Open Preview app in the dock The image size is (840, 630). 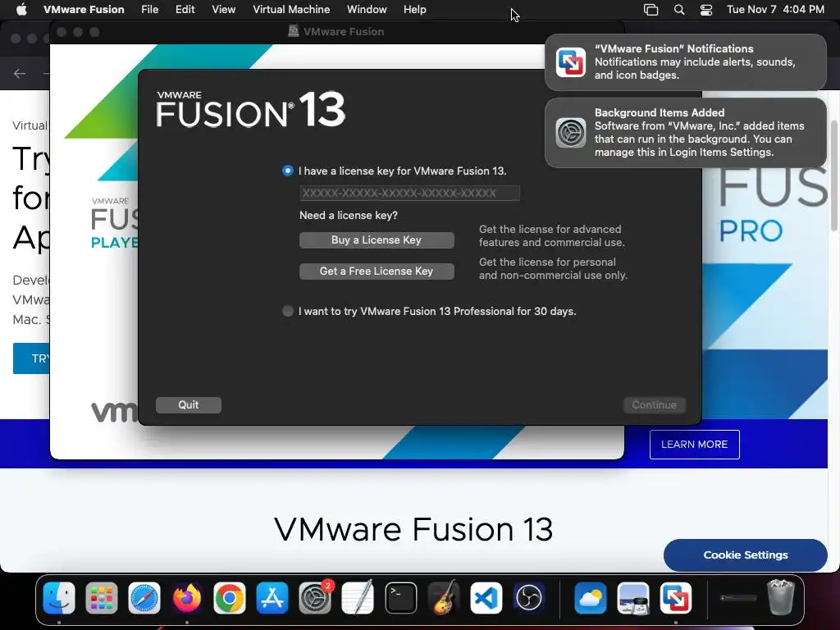click(632, 598)
